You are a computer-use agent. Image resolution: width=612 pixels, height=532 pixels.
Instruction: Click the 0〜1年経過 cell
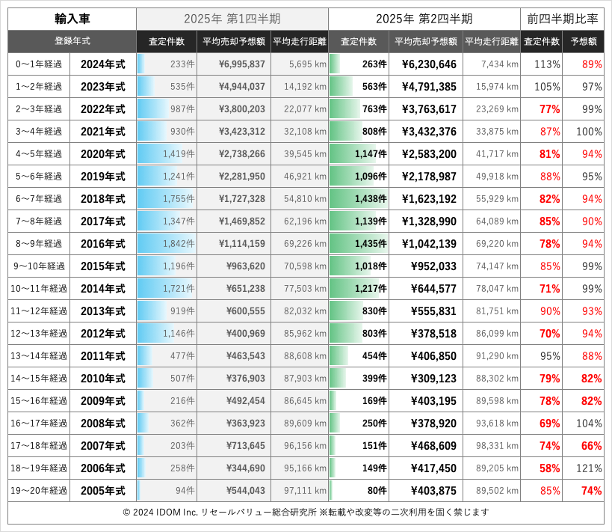[x=39, y=64]
